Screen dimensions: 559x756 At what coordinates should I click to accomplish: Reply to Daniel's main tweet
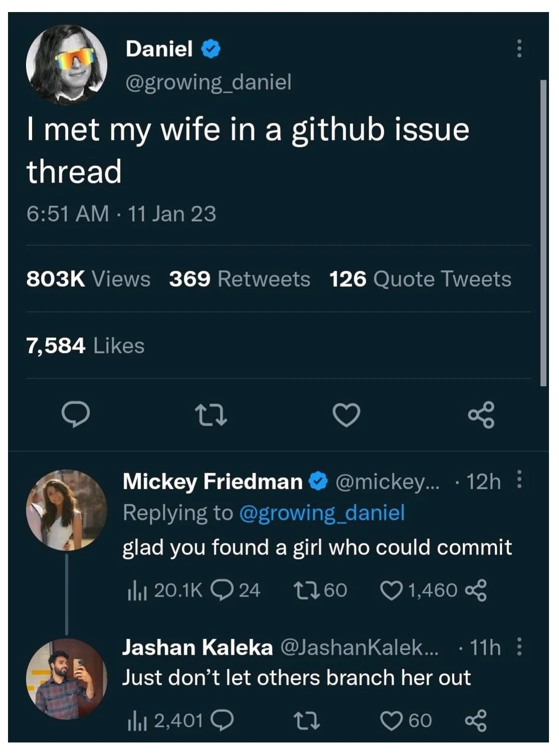(76, 415)
